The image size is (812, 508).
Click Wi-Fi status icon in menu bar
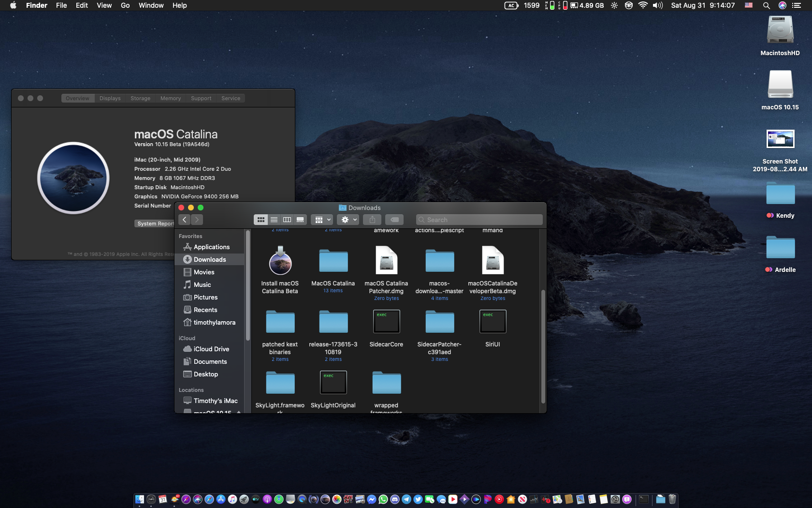[643, 5]
